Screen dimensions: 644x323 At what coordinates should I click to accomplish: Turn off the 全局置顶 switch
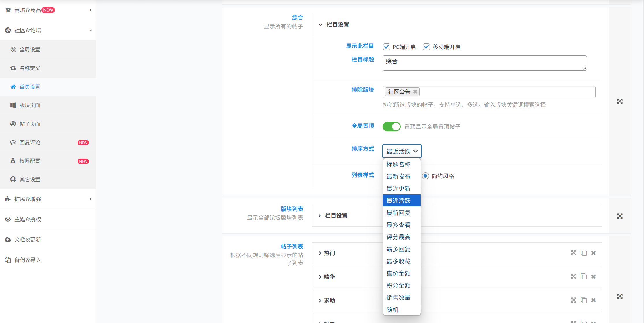coord(392,126)
